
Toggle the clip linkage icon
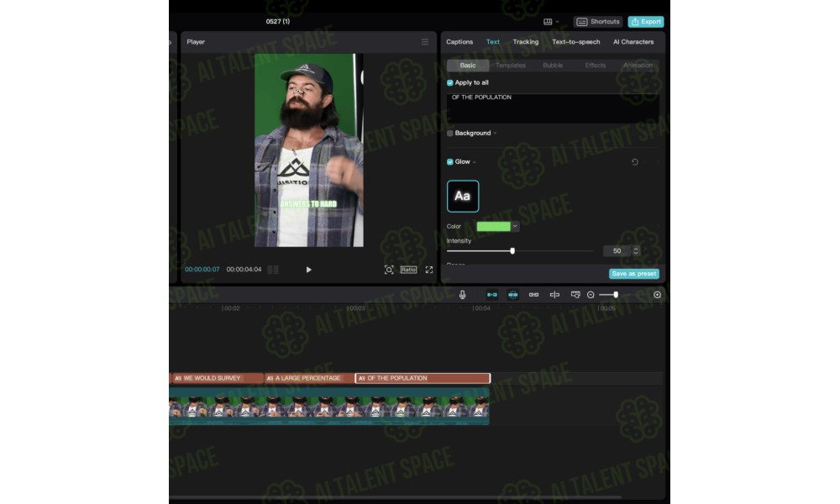tap(533, 295)
